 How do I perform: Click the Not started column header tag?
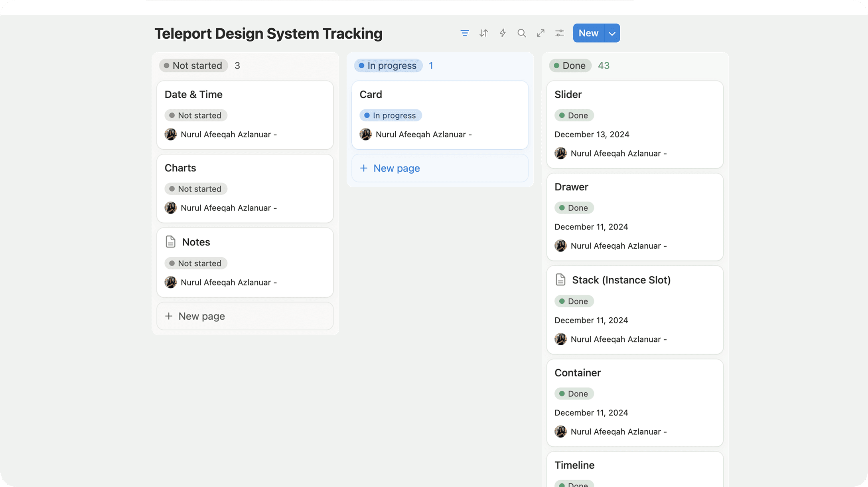[193, 65]
